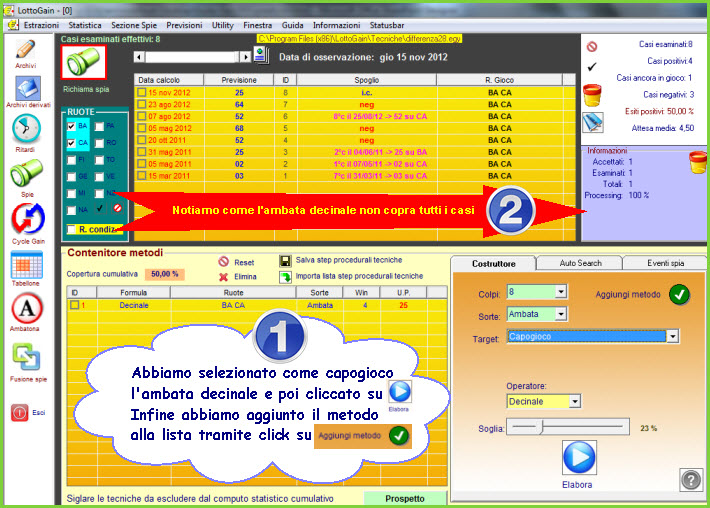Check the TO wheel checkbox
710x508 pixels.
pos(99,160)
